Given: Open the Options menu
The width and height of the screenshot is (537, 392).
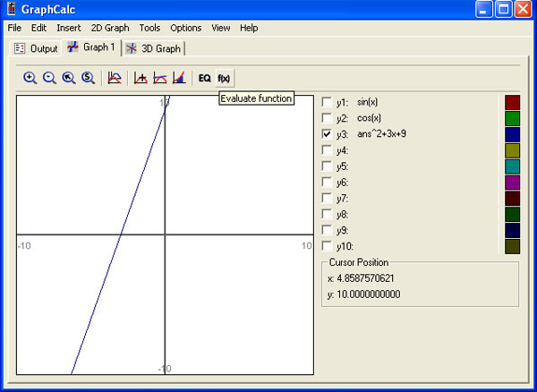Looking at the screenshot, I should (186, 28).
